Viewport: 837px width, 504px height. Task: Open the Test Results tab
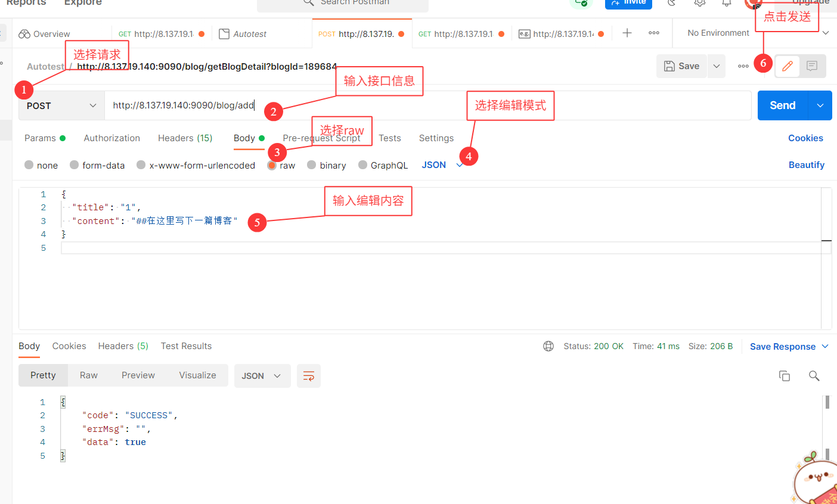pyautogui.click(x=186, y=346)
